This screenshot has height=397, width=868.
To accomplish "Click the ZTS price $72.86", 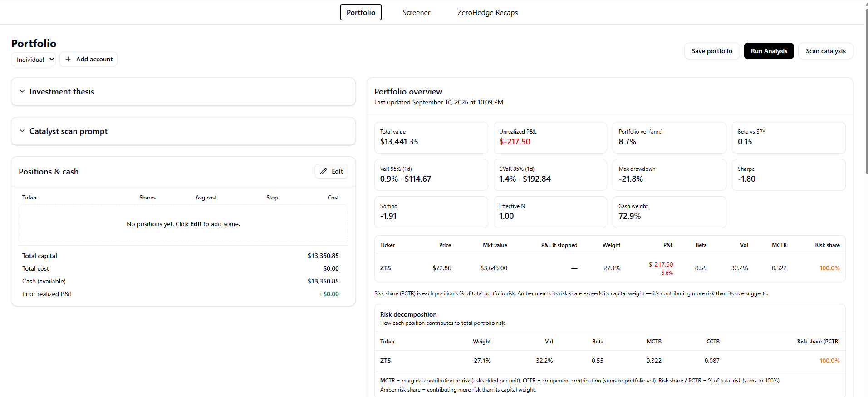I will 442,268.
